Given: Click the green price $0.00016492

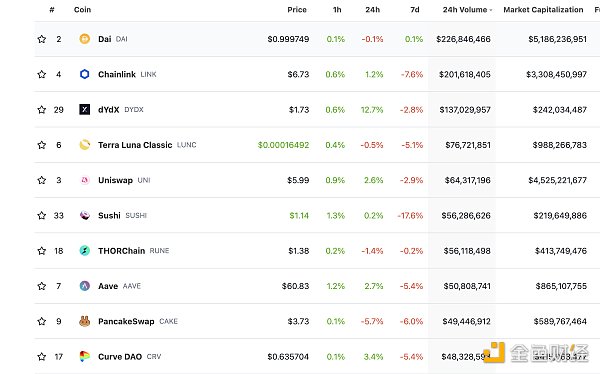Looking at the screenshot, I should click(283, 145).
